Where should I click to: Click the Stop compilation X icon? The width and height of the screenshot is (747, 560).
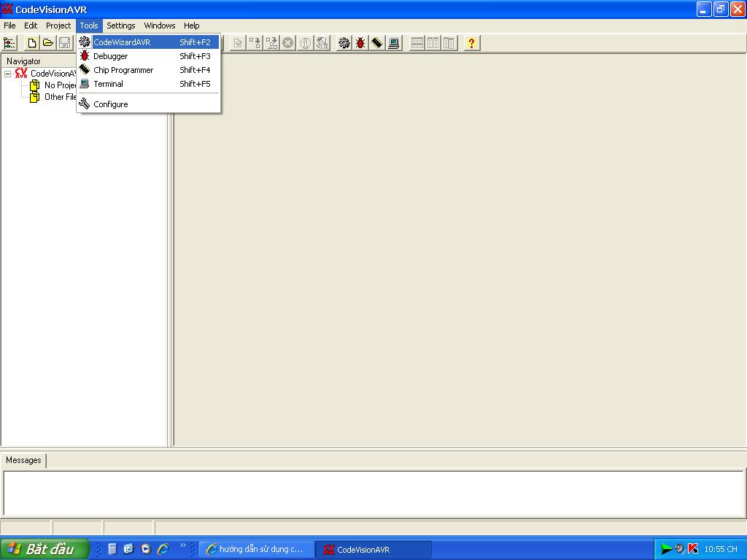click(x=287, y=43)
